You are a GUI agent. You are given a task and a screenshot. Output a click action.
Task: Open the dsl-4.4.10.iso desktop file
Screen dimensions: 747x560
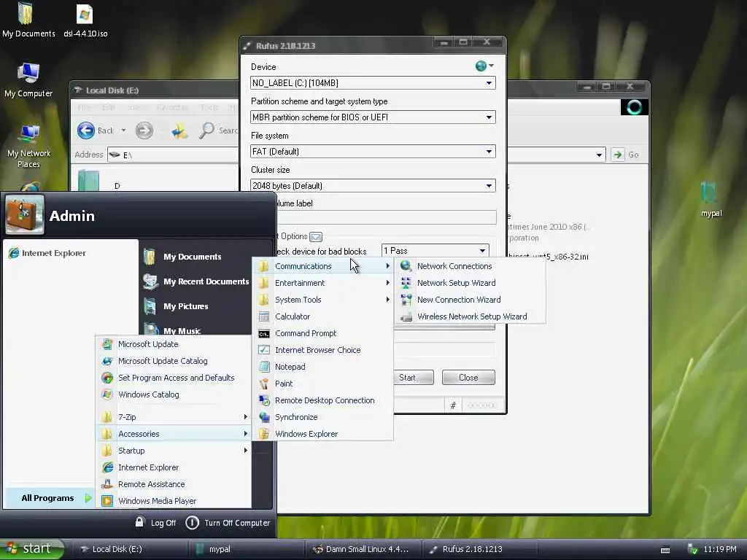pos(85,21)
